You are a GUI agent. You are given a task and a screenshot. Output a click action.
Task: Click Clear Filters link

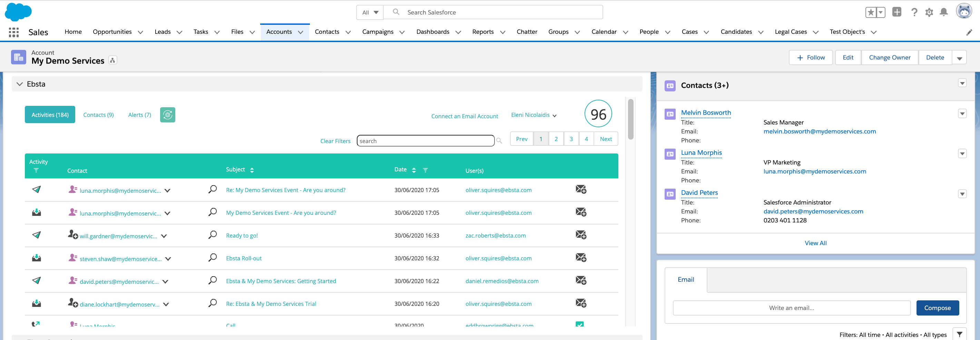(x=335, y=141)
